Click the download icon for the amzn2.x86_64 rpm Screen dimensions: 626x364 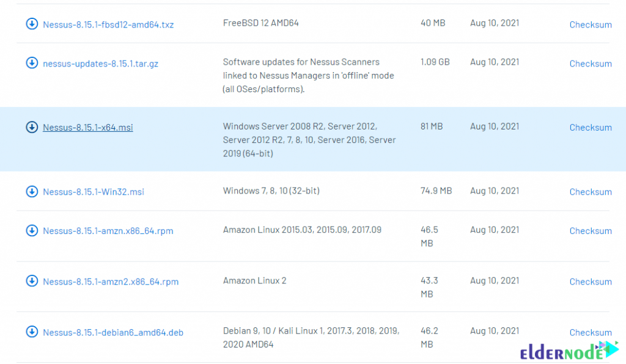tap(31, 282)
